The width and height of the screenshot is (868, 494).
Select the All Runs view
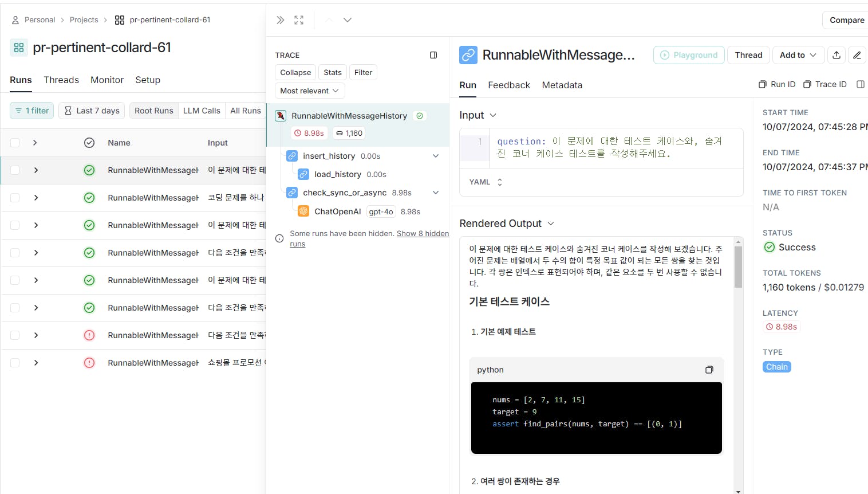[x=246, y=111]
